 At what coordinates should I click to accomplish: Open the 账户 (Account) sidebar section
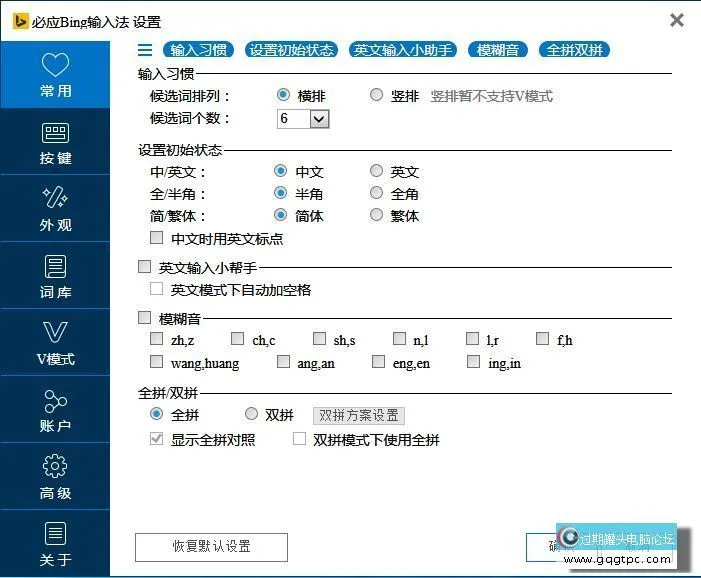55,412
